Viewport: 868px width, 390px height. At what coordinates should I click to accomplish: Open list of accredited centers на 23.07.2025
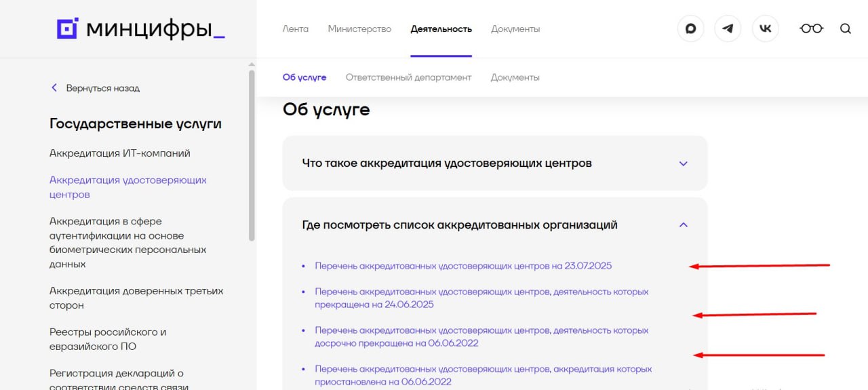(x=463, y=266)
